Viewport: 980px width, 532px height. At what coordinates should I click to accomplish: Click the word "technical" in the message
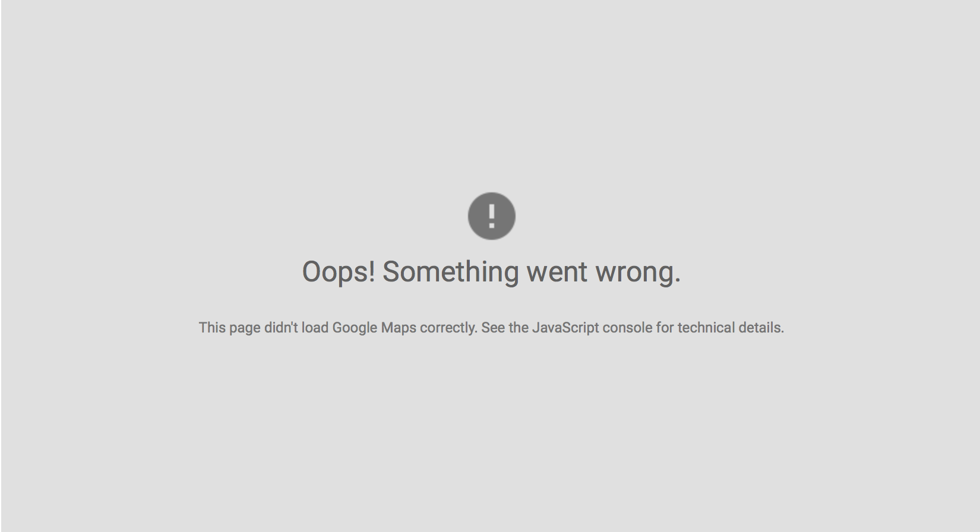click(706, 328)
